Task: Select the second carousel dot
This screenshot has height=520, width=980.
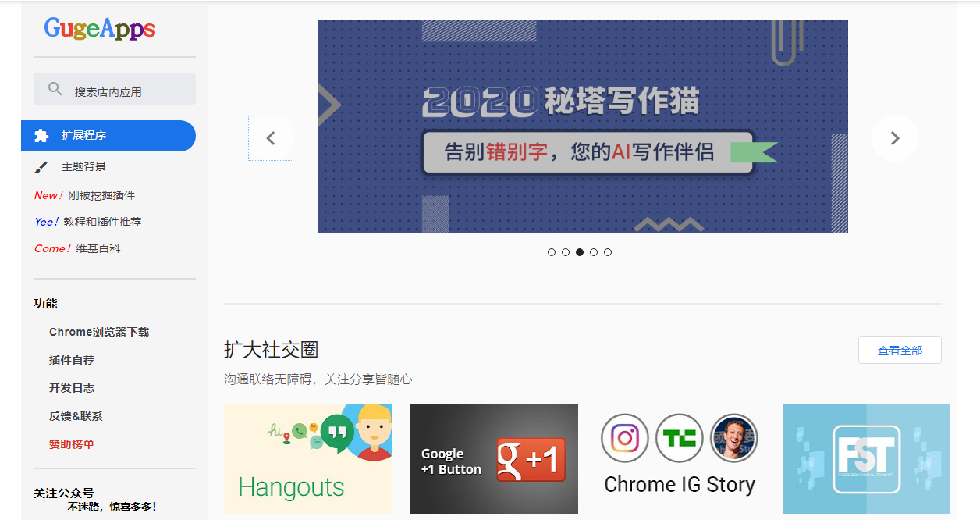Action: click(x=566, y=252)
